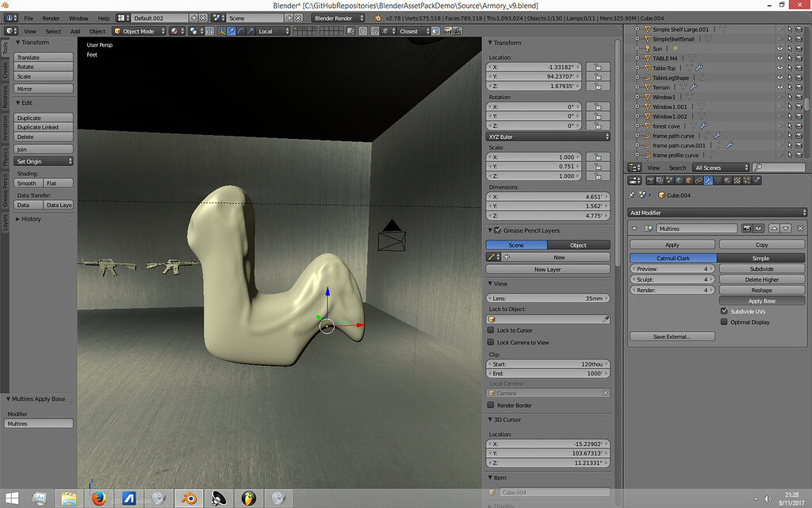
Task: Open the Object Mode selector dropdown
Action: [x=139, y=31]
